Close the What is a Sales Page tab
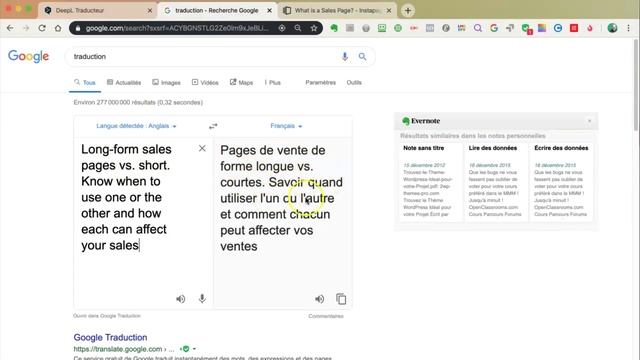640x360 pixels. tap(389, 11)
